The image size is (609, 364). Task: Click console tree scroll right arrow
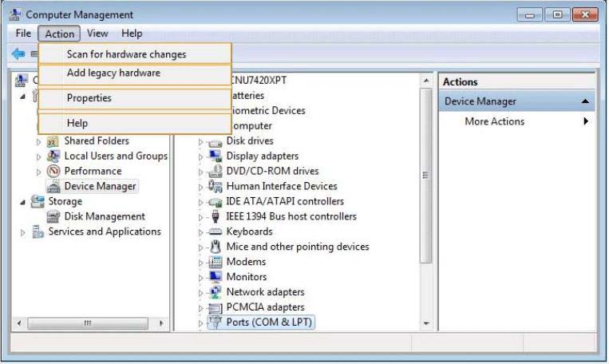click(x=161, y=323)
